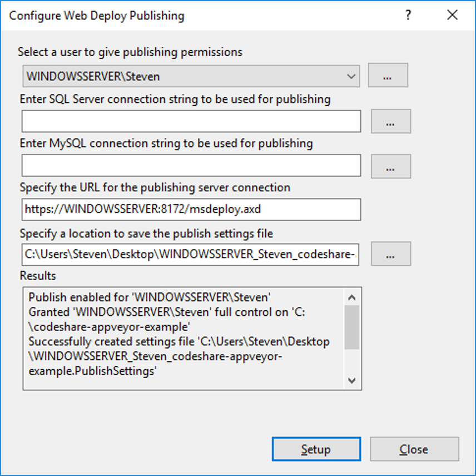
Task: Click the help question mark button
Action: [x=408, y=16]
